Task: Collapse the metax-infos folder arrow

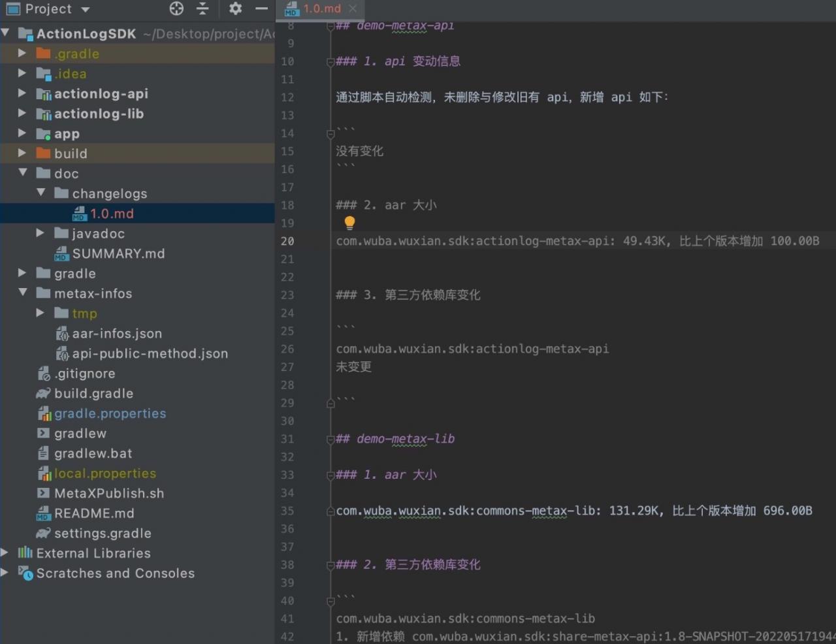Action: [x=23, y=293]
